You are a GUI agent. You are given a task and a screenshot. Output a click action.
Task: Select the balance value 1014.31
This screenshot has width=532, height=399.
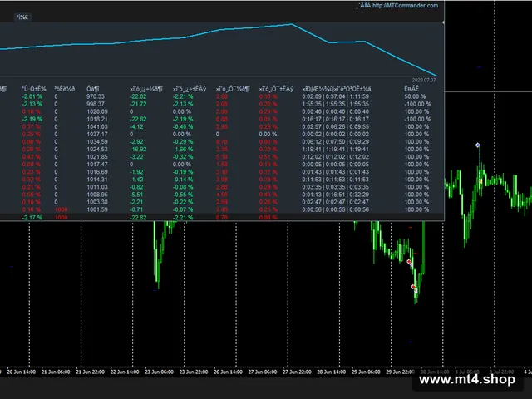pyautogui.click(x=97, y=180)
